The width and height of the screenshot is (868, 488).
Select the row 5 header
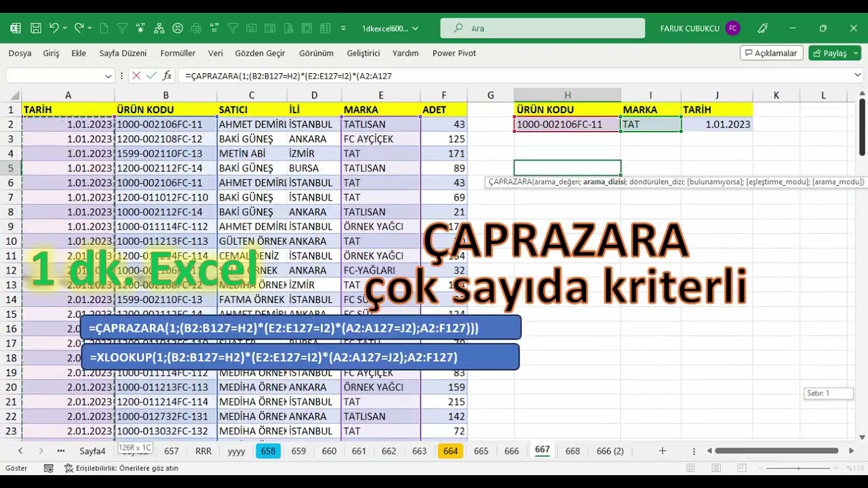pyautogui.click(x=11, y=168)
